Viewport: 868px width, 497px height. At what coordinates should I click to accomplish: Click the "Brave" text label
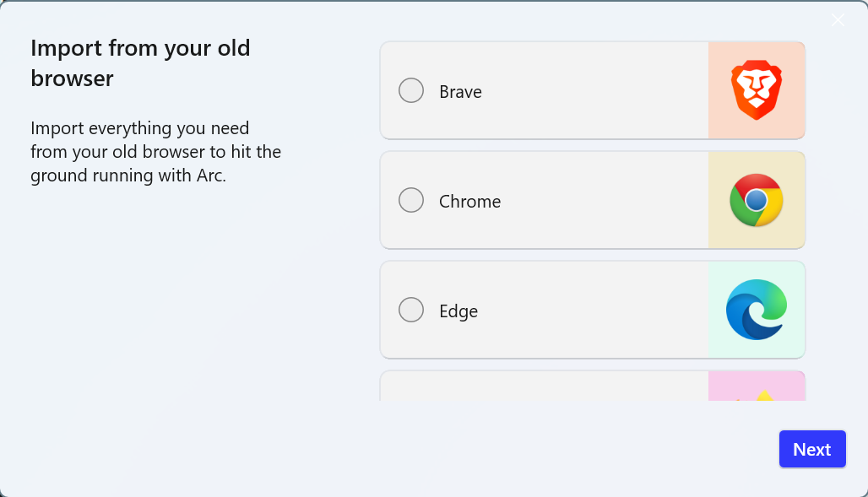pyautogui.click(x=460, y=92)
